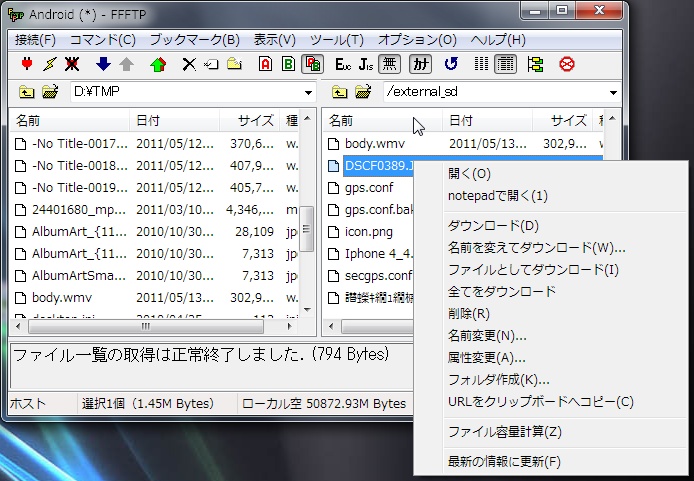Toggle ASCII transfer mode (red A)
The height and width of the screenshot is (481, 694).
pyautogui.click(x=265, y=64)
